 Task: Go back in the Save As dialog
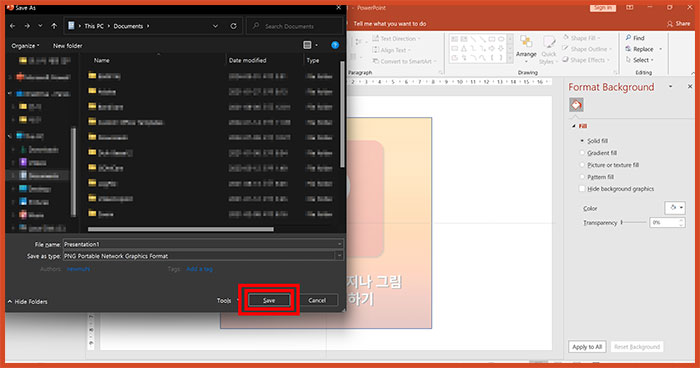pos(12,26)
